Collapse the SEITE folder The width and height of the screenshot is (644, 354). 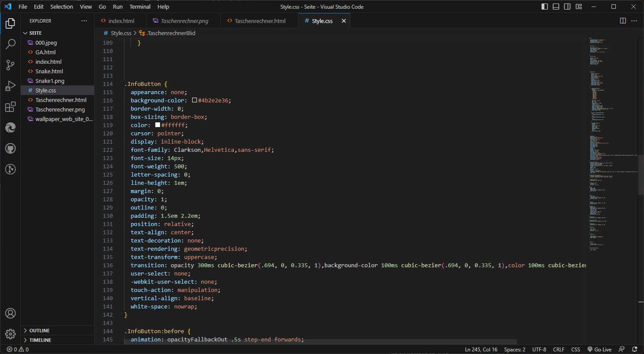35,33
